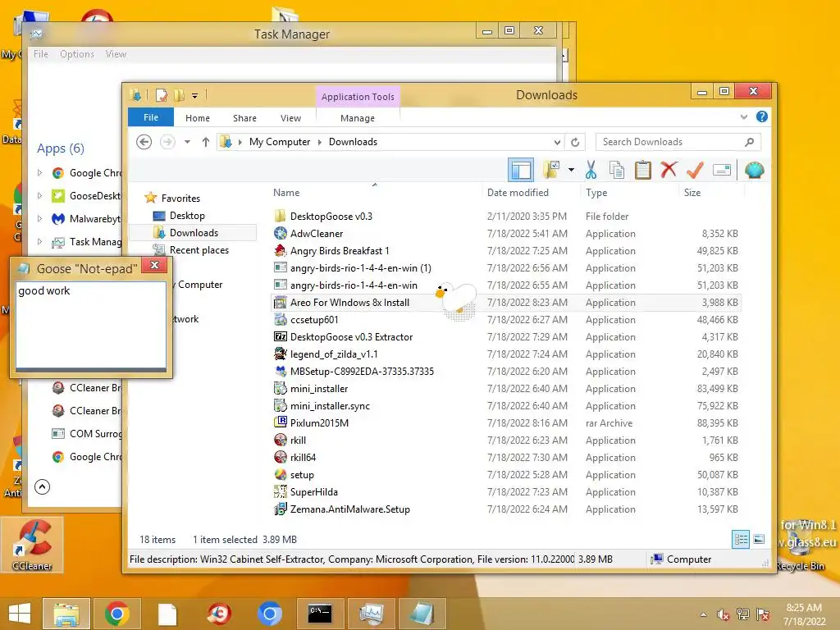
Task: Click the Paste clipboard icon
Action: tap(643, 170)
